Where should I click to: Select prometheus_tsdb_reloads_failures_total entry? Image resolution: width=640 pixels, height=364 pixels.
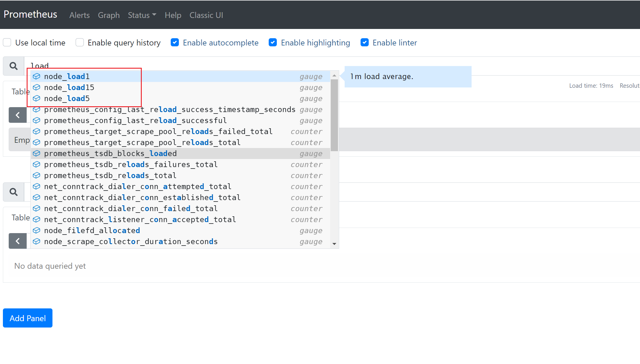click(x=180, y=164)
